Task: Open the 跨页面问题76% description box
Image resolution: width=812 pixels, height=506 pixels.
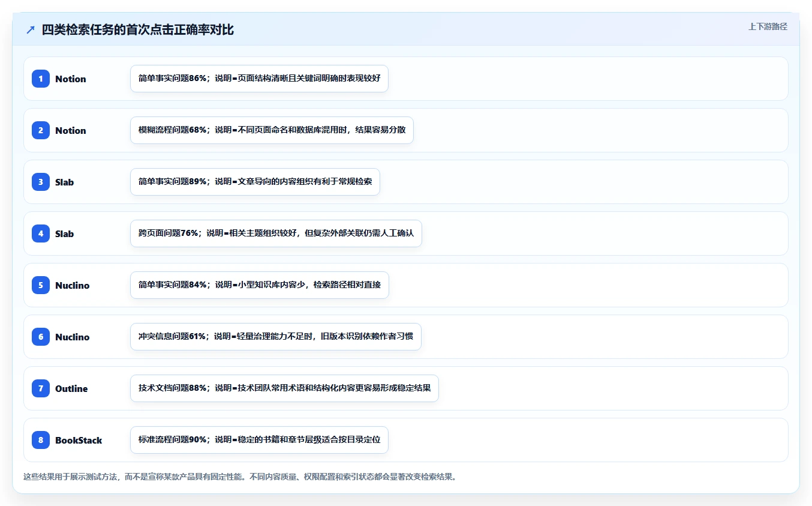Action: [x=276, y=233]
